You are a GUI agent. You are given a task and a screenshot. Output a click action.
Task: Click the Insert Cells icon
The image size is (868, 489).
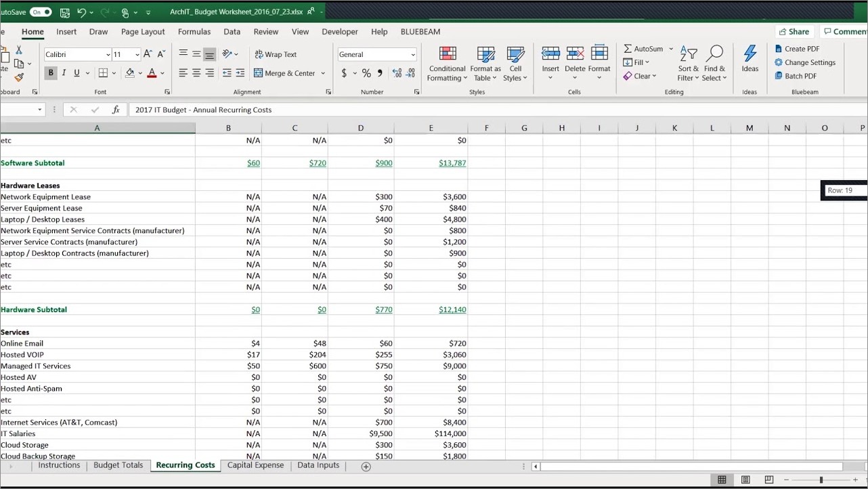point(550,54)
